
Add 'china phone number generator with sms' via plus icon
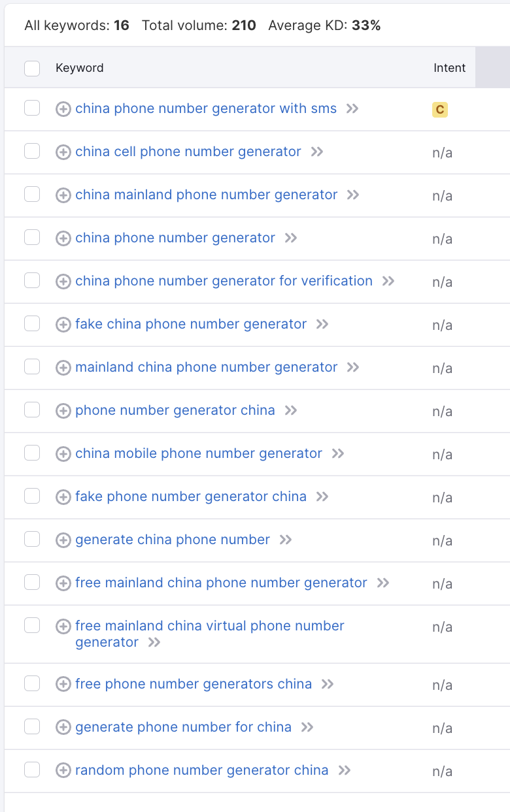pos(63,109)
